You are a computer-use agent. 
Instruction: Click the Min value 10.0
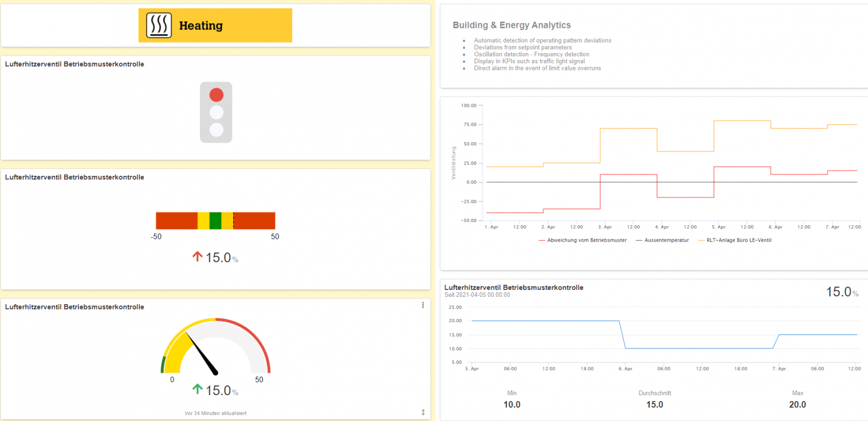512,405
